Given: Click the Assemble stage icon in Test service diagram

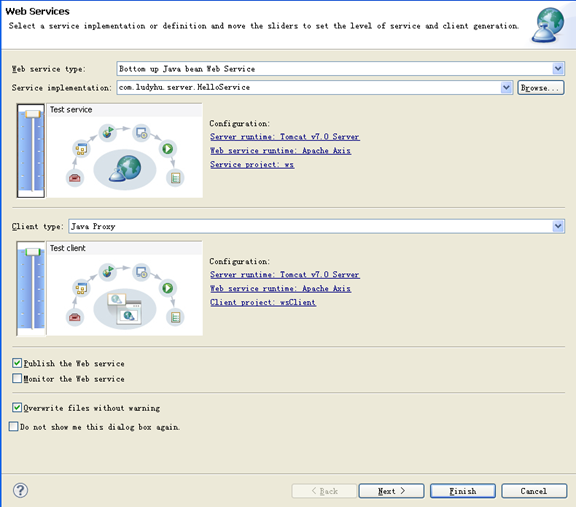Looking at the screenshot, I should (81, 149).
